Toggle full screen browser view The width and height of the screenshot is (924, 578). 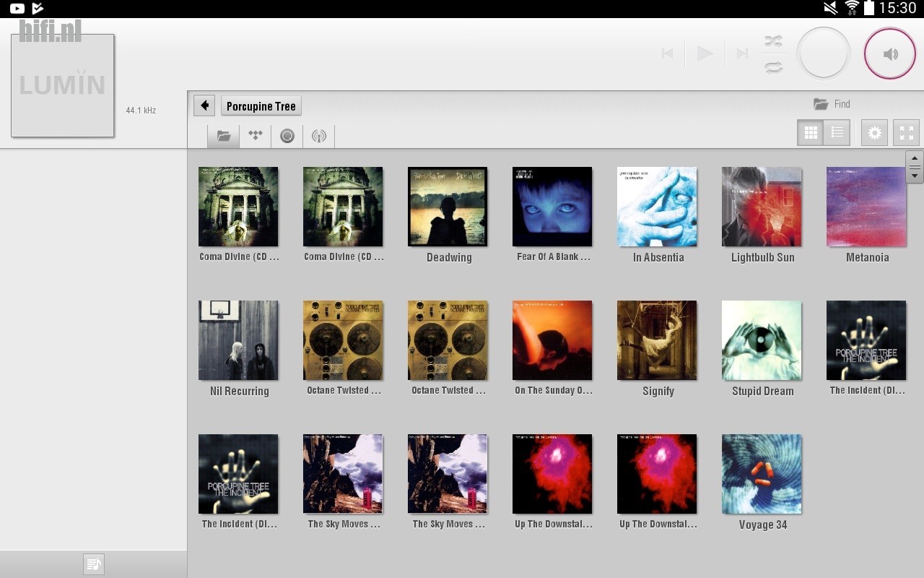click(x=907, y=133)
